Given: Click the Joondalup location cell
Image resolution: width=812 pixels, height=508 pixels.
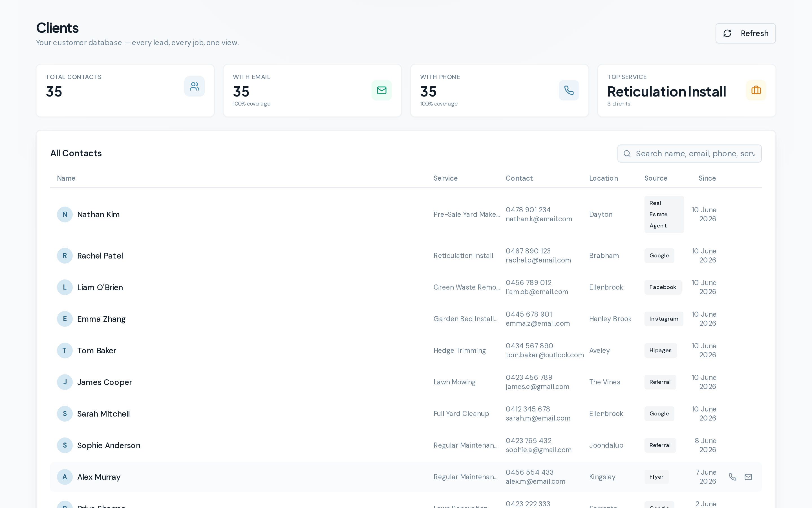Looking at the screenshot, I should [606, 445].
